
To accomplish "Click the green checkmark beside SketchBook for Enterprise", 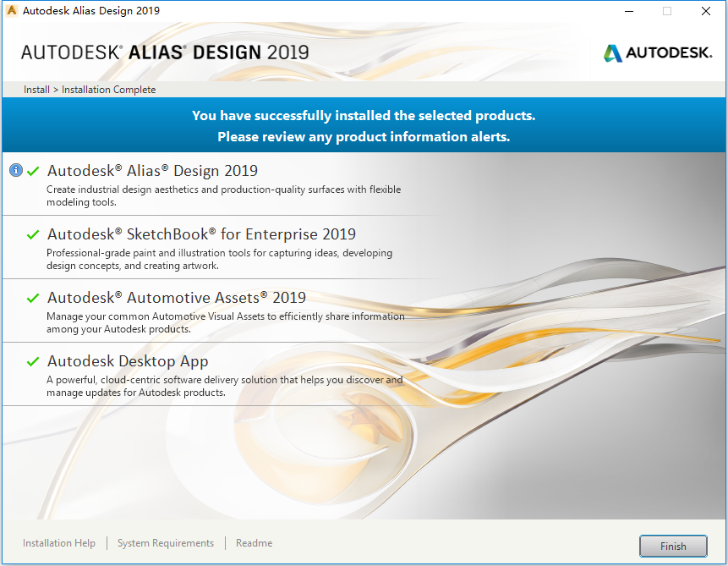I will pyautogui.click(x=33, y=234).
